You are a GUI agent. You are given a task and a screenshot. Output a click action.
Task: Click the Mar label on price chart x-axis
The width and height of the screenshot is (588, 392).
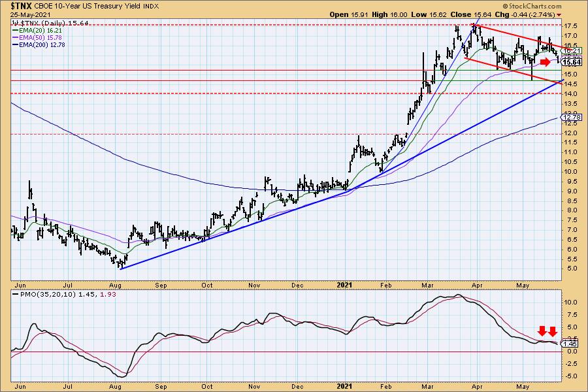(x=427, y=285)
